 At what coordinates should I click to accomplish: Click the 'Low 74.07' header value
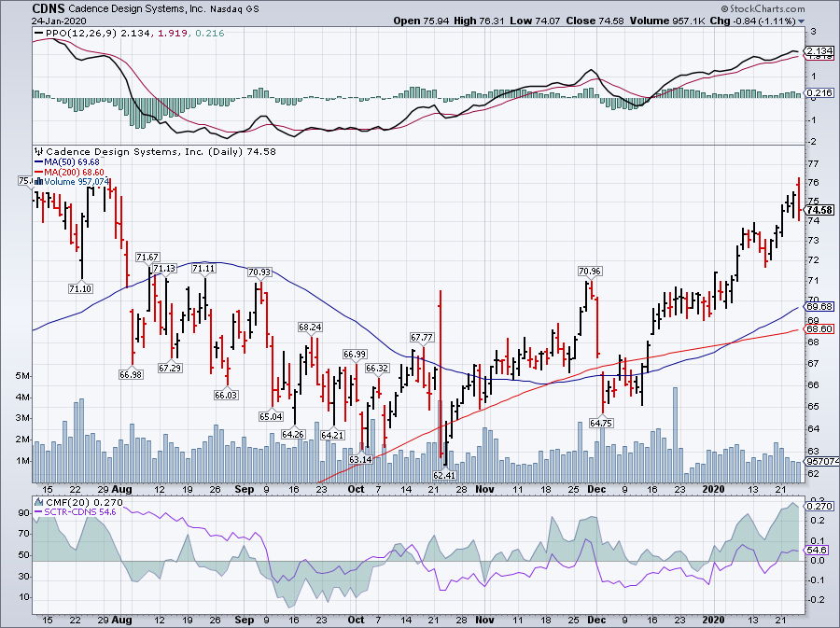pos(535,21)
